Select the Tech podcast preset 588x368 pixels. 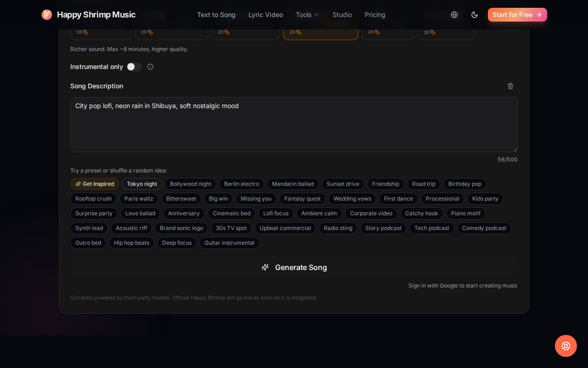432,228
